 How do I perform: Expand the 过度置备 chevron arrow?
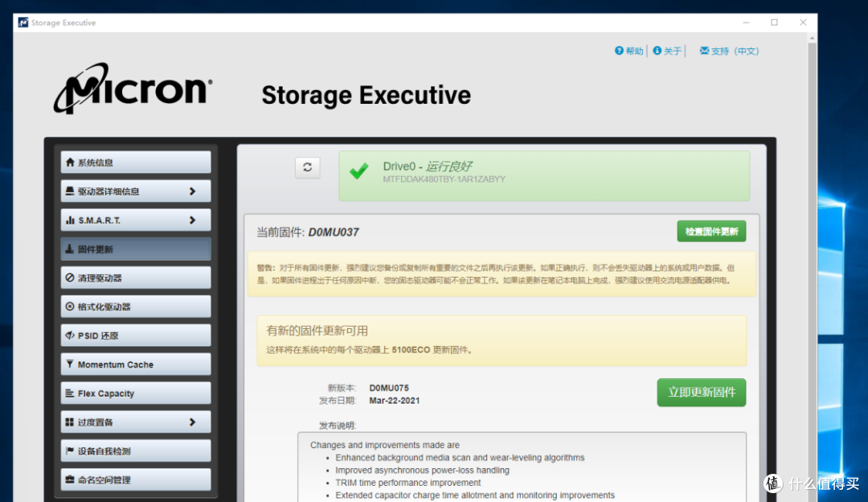(x=192, y=422)
